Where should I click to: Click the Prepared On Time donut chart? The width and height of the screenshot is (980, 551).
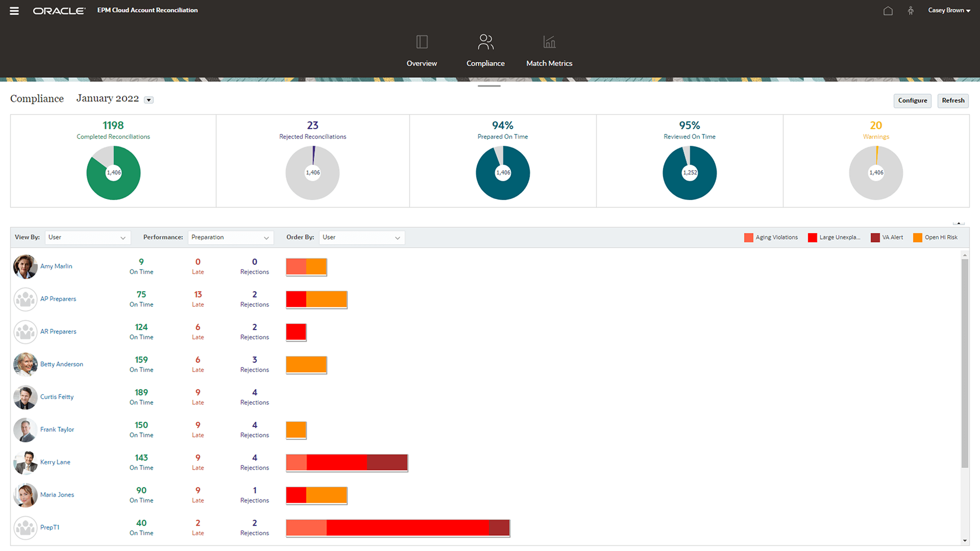[x=503, y=172]
